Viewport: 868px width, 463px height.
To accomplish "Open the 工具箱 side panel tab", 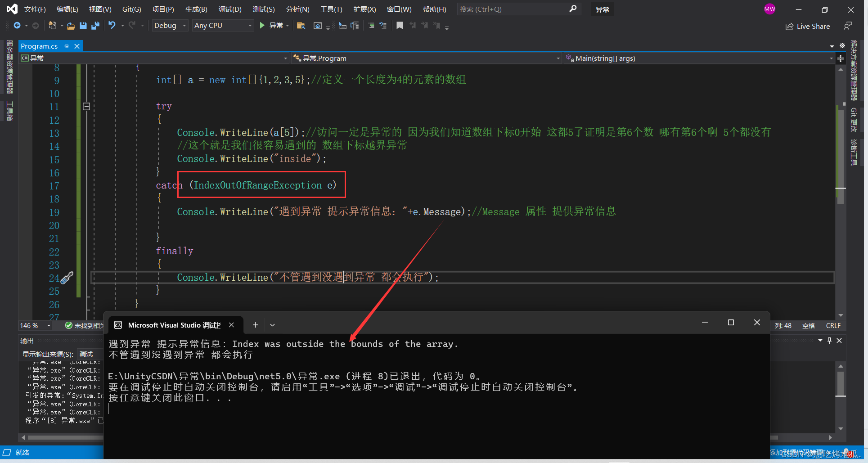I will 9,111.
